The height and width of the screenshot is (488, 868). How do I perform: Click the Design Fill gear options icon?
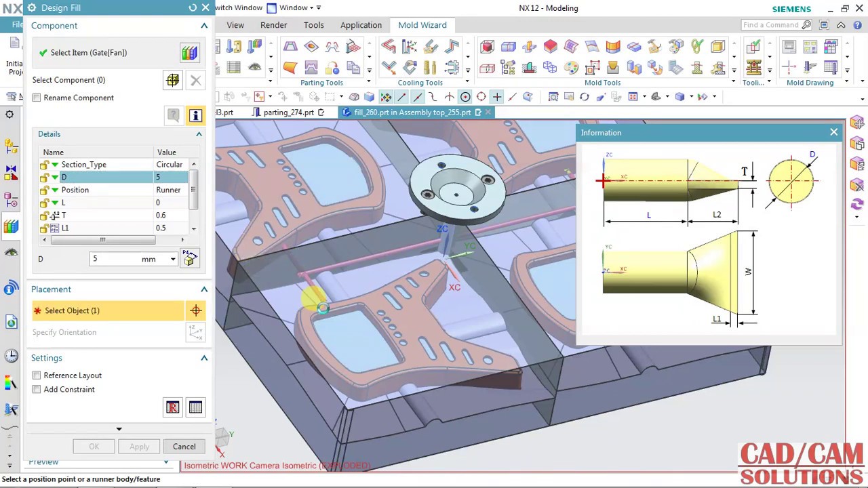click(32, 8)
